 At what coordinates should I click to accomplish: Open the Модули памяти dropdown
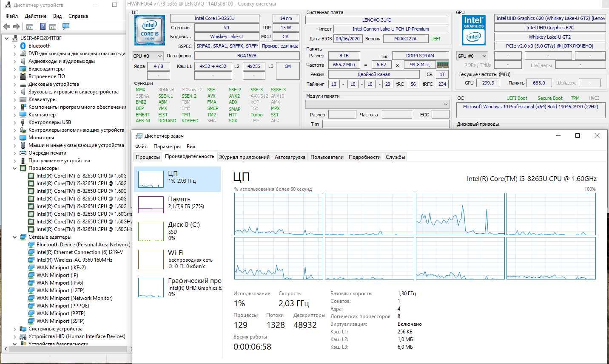pos(377,104)
